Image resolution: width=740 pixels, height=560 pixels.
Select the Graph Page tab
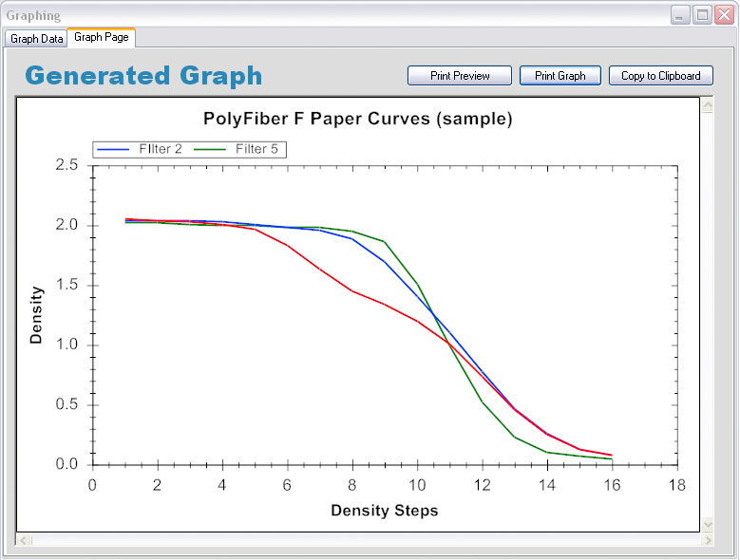pos(102,37)
